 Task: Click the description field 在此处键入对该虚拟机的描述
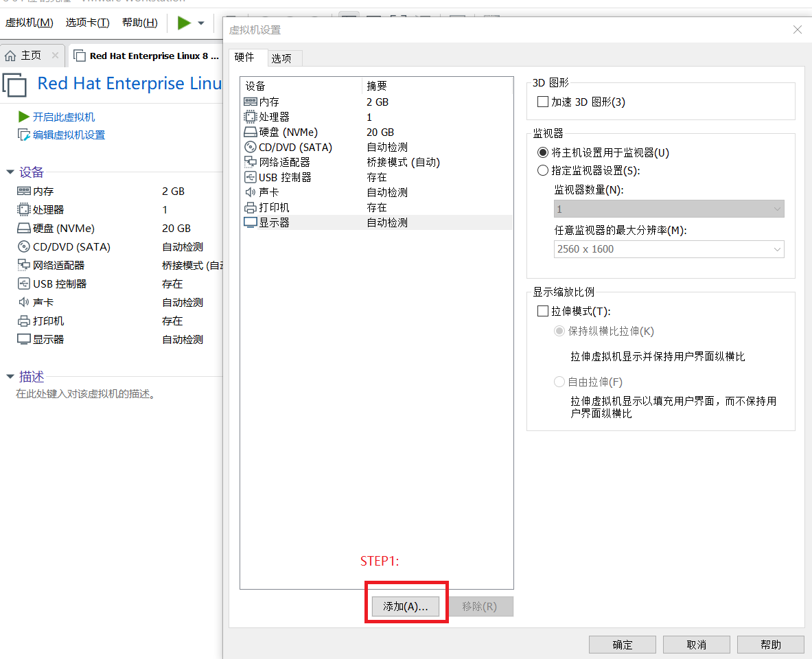click(86, 394)
